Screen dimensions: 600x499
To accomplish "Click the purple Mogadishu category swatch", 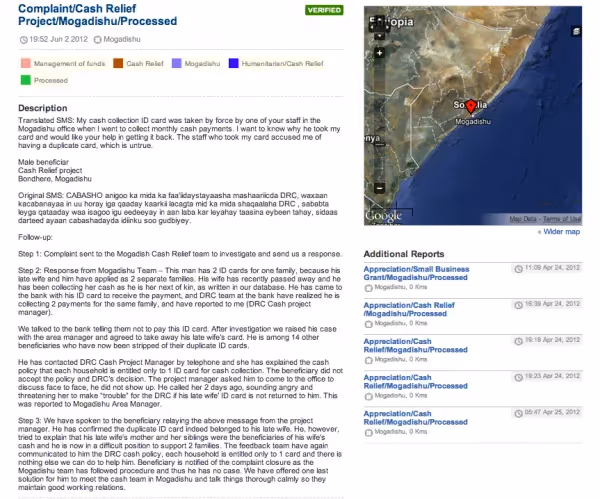I will tap(176, 63).
